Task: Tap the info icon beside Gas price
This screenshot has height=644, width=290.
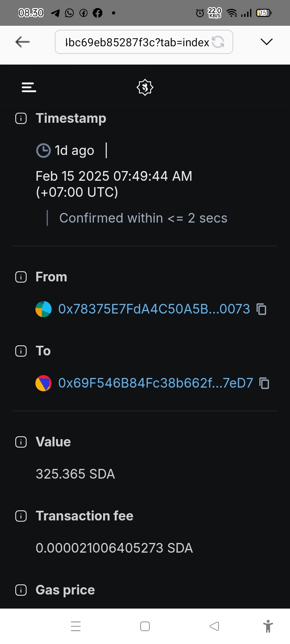Action: tap(21, 590)
